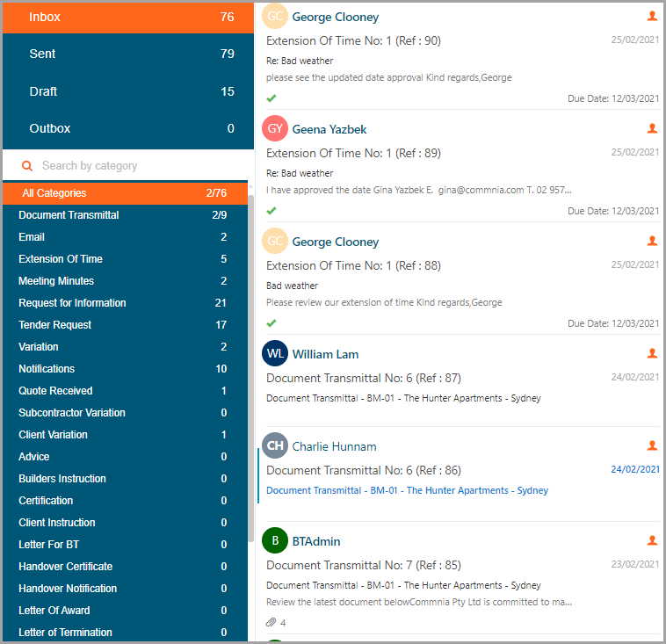This screenshot has width=666, height=644.
Task: Click 'Review the latest document' preview text
Action: point(419,603)
